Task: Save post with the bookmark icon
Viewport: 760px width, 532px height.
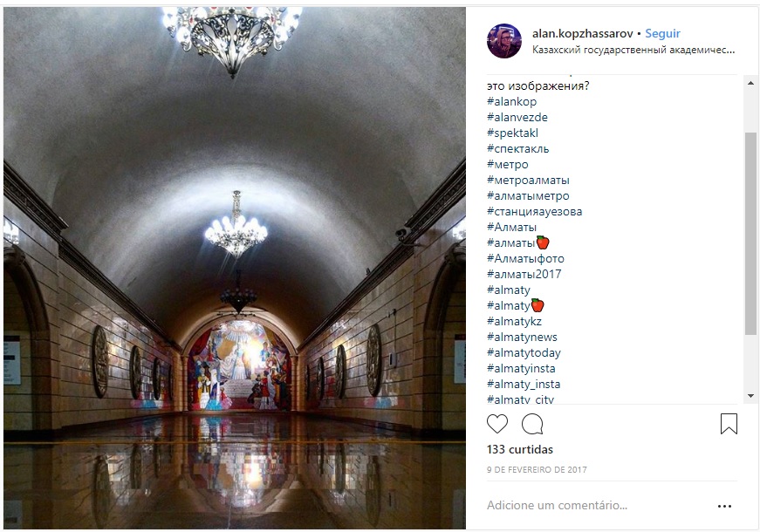Action: pyautogui.click(x=729, y=424)
